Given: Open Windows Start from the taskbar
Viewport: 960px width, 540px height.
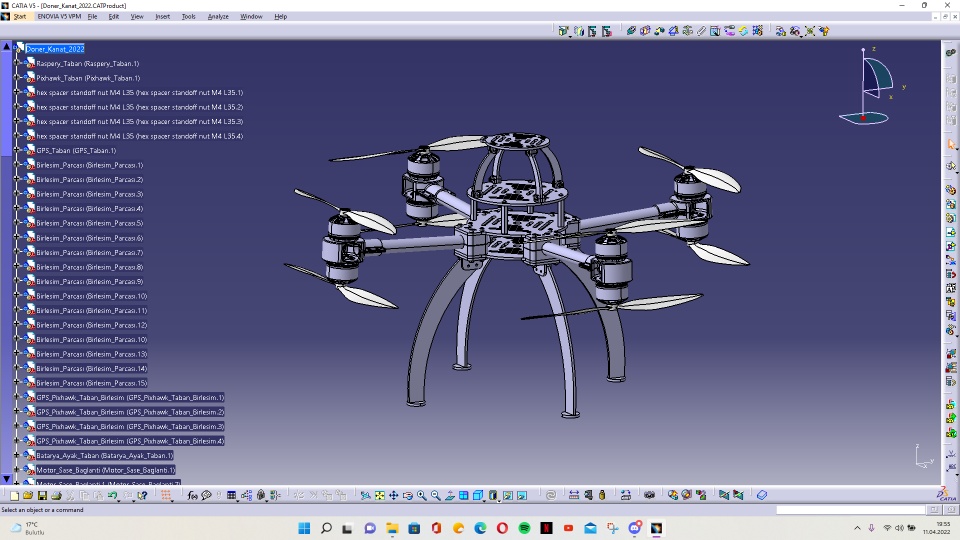Looking at the screenshot, I should 304,528.
